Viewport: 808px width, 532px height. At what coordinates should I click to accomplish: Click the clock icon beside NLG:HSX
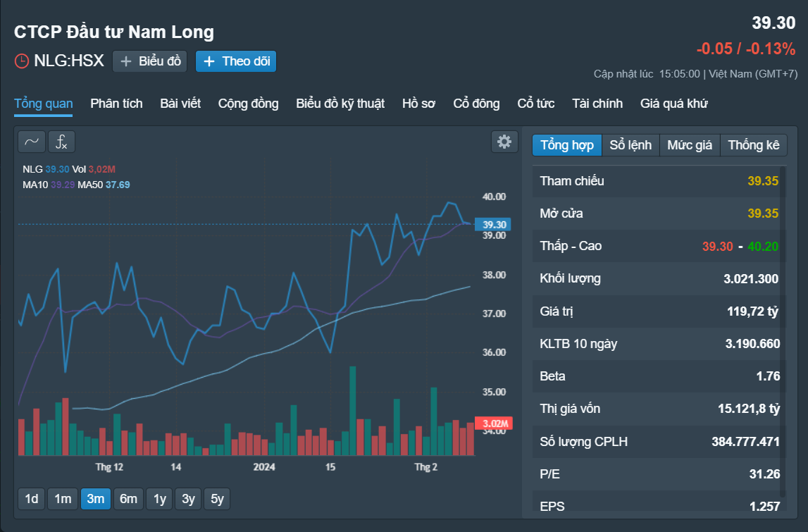(22, 61)
